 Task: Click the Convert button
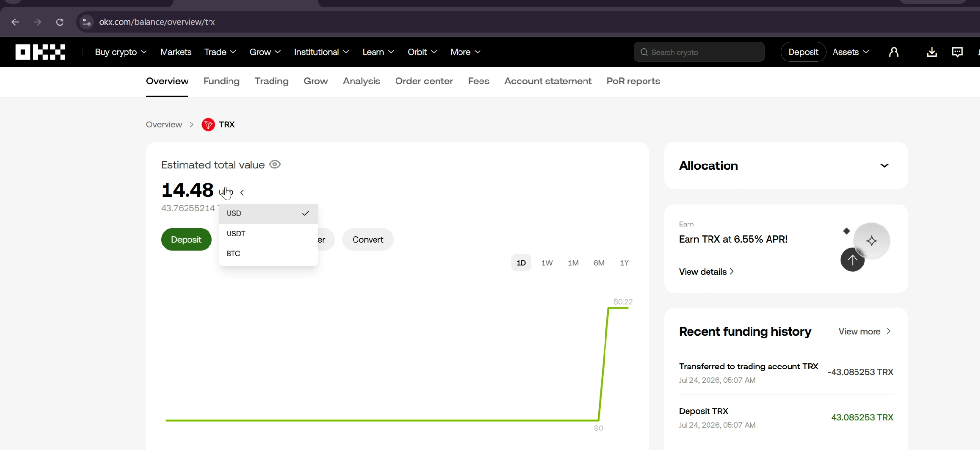click(x=368, y=240)
